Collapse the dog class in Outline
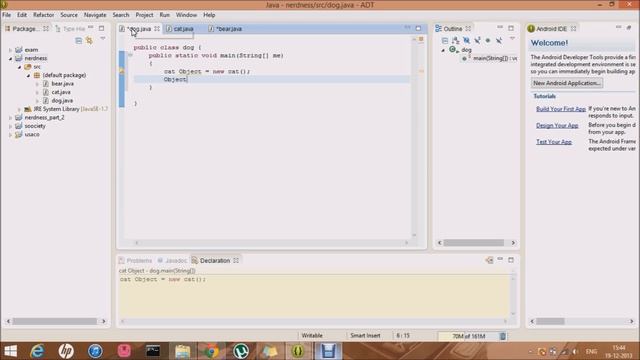640x360 pixels. click(x=443, y=50)
